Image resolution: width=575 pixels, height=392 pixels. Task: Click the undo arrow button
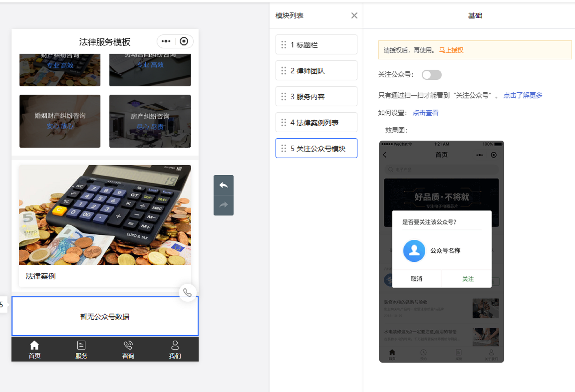point(223,185)
